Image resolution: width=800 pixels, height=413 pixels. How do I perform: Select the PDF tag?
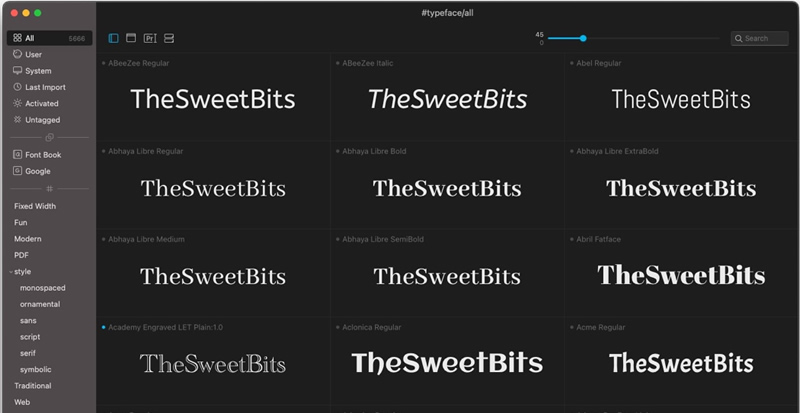click(21, 255)
